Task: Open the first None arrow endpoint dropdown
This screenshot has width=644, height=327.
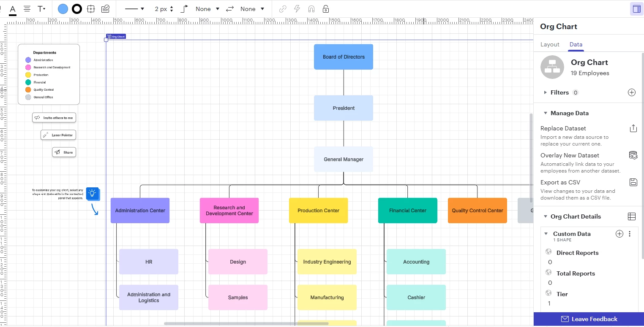Action: click(207, 9)
